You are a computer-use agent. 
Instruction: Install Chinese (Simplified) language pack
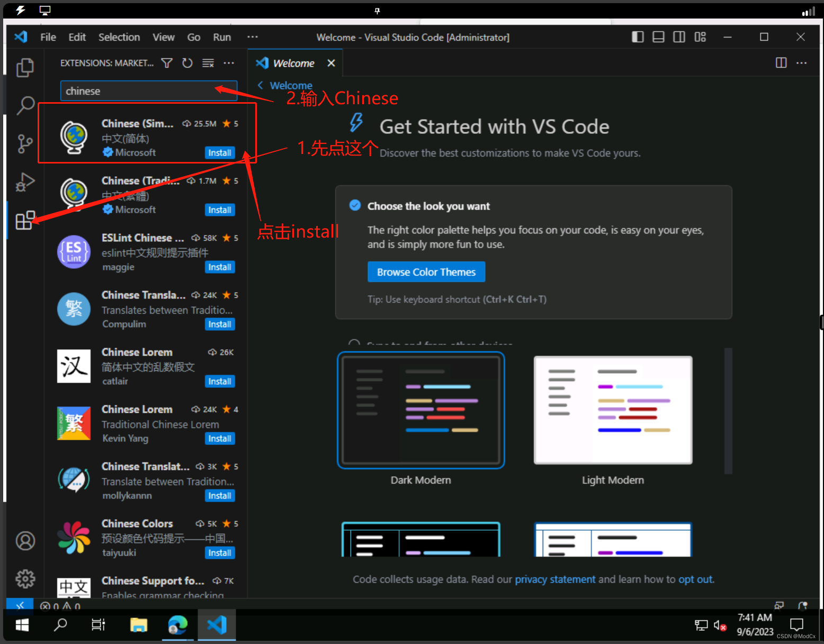[x=220, y=153]
